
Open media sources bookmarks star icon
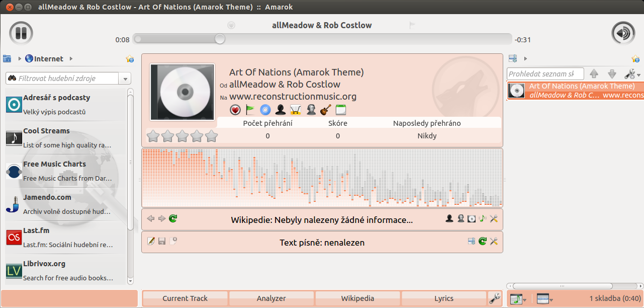pos(130,59)
